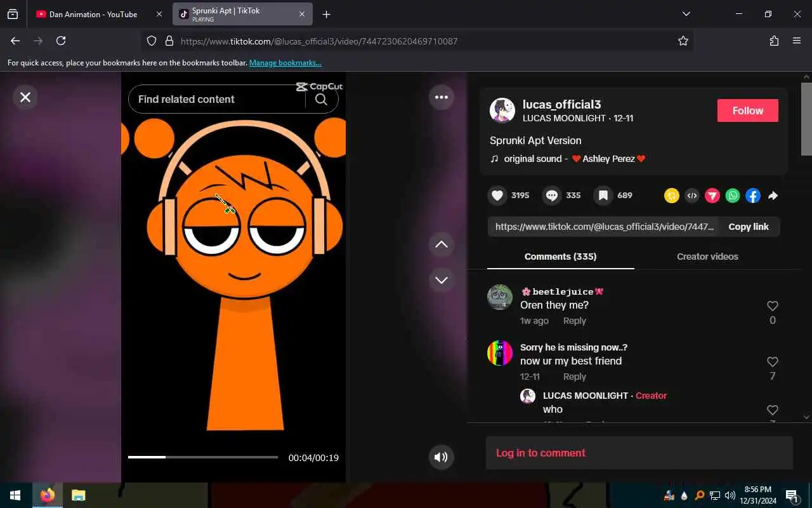
Task: Open the list all tabs dropdown
Action: click(686, 14)
